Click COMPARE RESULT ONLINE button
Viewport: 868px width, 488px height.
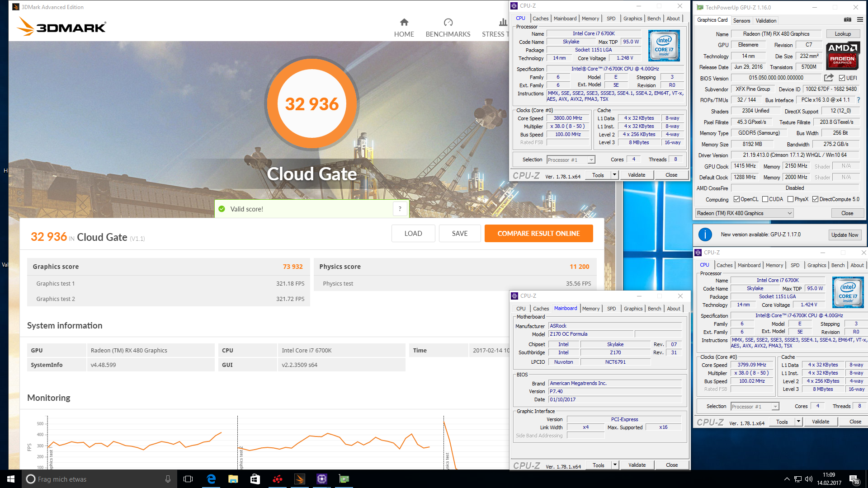538,233
